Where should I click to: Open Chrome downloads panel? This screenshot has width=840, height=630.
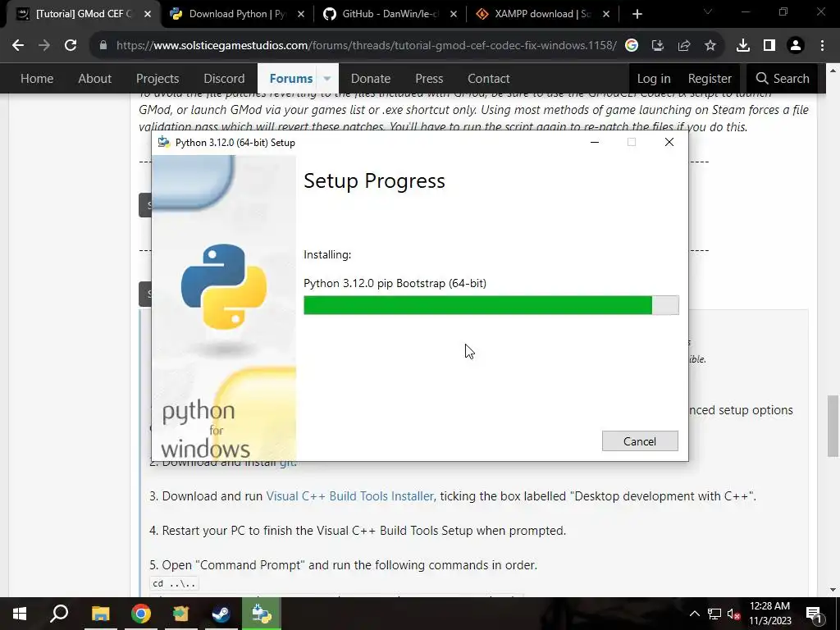point(743,46)
